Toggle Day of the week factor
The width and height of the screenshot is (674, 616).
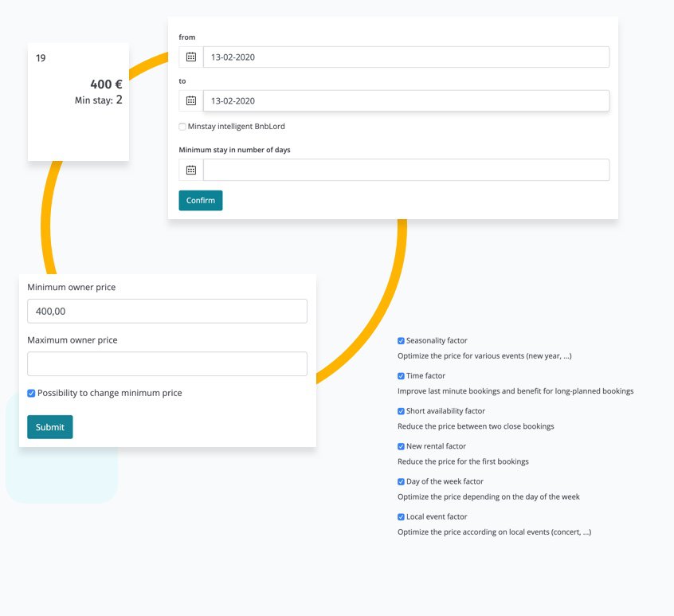[x=401, y=481]
